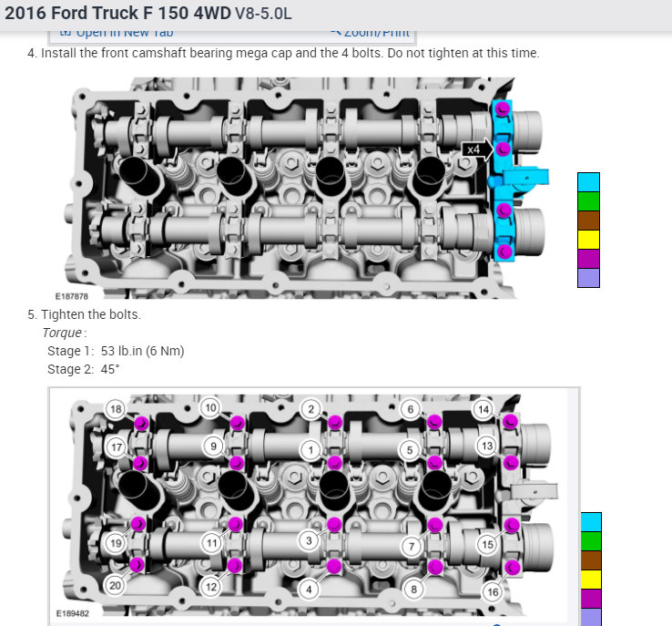This screenshot has height=626, width=672.
Task: Click callout number 2 in the sequence diagram
Action: point(311,409)
